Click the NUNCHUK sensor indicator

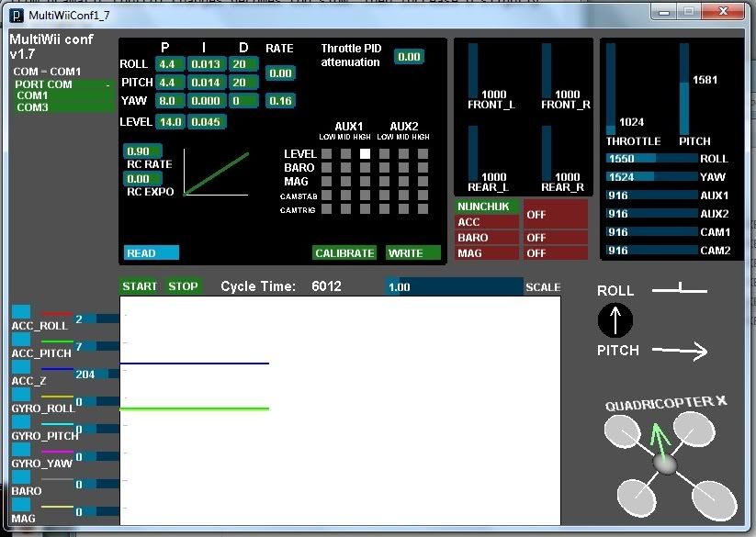click(487, 207)
